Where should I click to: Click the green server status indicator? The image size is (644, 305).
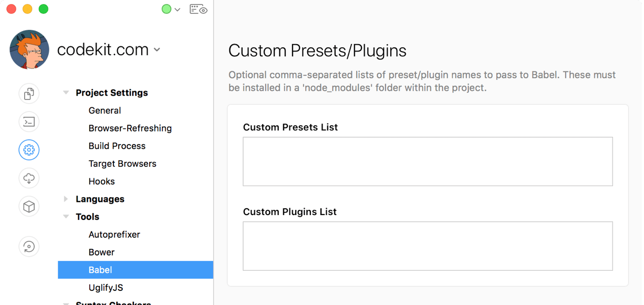167,9
